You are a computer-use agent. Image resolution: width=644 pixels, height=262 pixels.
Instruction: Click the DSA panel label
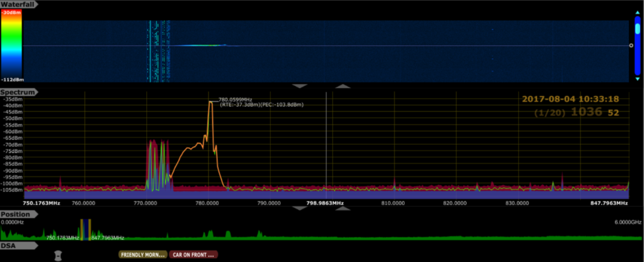tap(9, 245)
